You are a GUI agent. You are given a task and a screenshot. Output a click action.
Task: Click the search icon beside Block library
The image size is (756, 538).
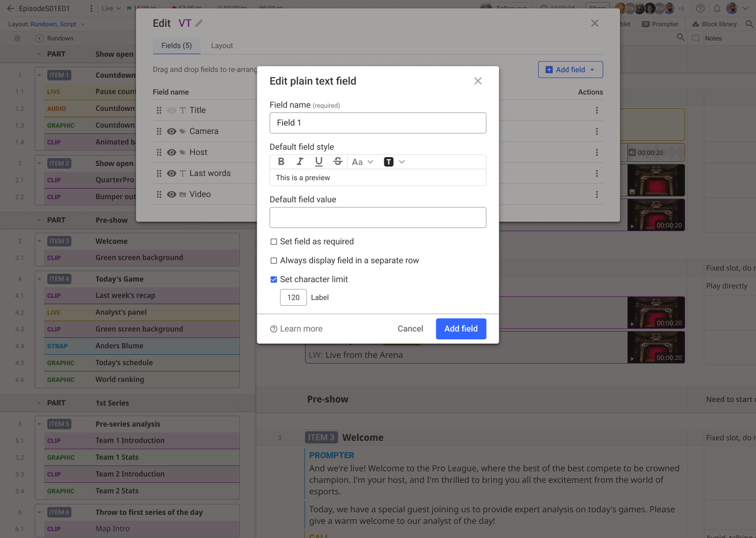click(x=749, y=24)
